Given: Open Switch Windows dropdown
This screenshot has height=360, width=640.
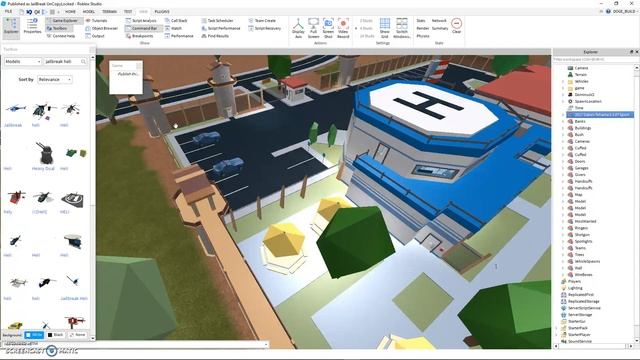Looking at the screenshot, I should 402,28.
